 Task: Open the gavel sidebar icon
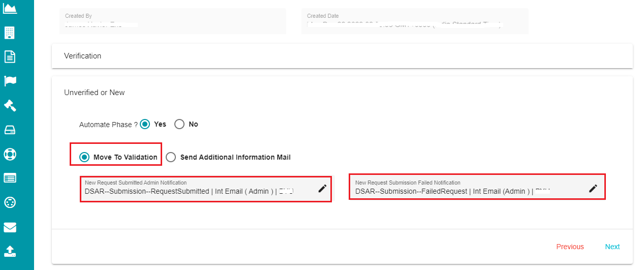coord(10,105)
